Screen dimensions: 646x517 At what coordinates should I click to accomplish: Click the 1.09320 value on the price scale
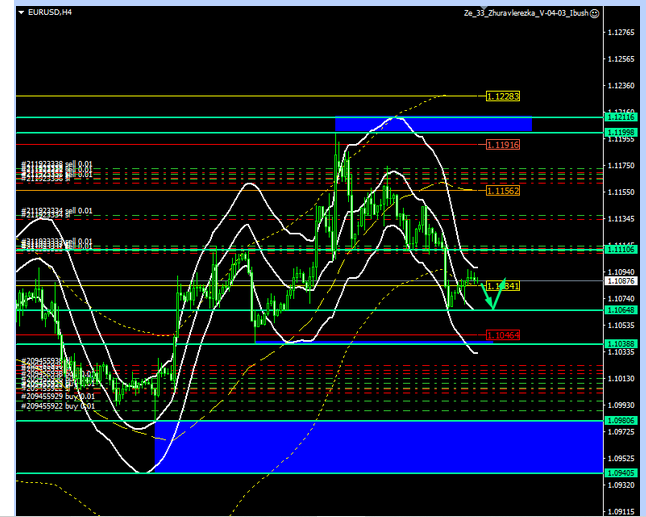point(621,485)
